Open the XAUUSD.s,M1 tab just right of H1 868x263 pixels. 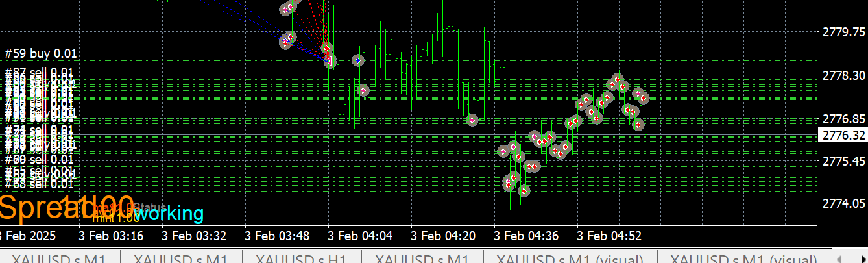tap(422, 257)
